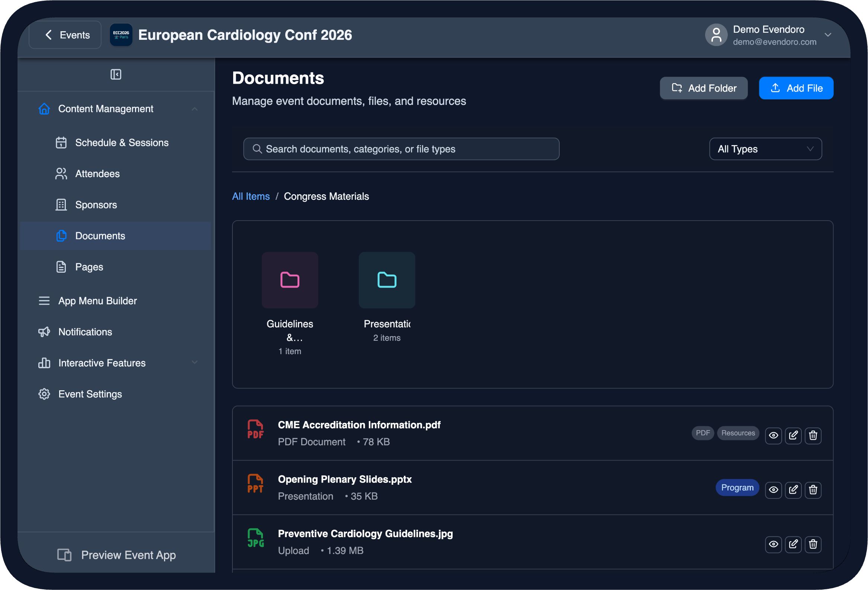Screen dimensions: 868x590
Task: Click the orange PPT file icon
Action: (x=255, y=484)
